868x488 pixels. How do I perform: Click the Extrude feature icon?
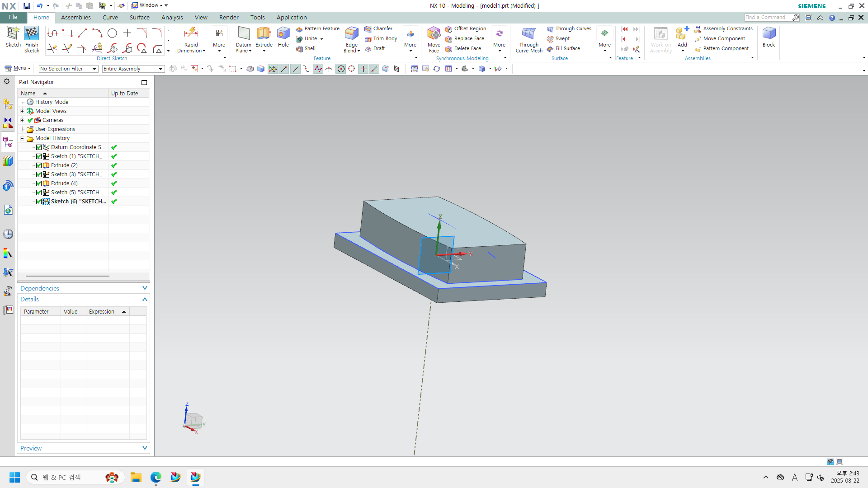click(264, 34)
